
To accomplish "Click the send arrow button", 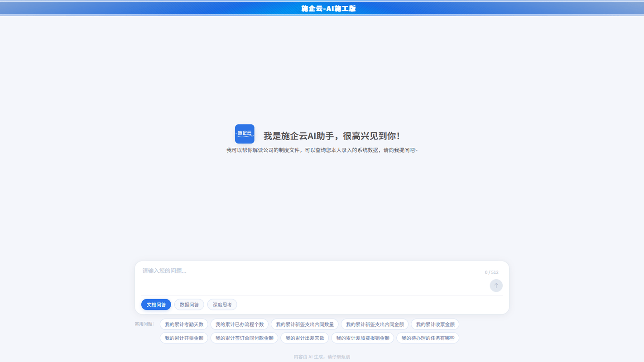I will (496, 286).
